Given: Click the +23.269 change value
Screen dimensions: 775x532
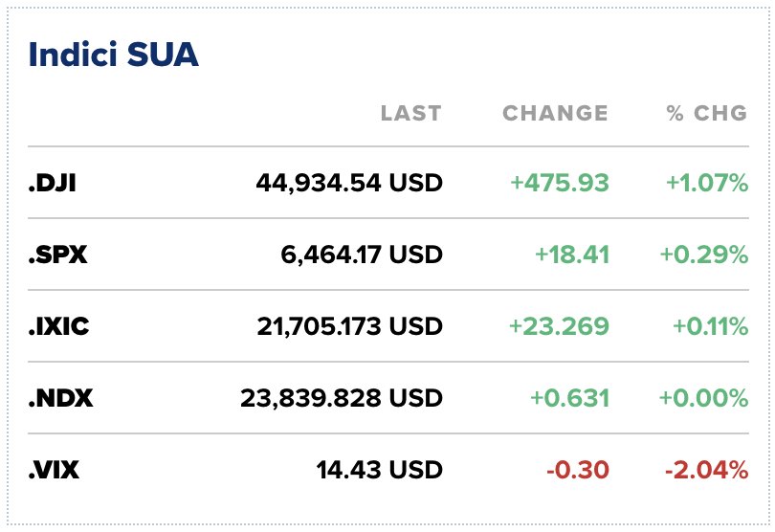Looking at the screenshot, I should pyautogui.click(x=559, y=325).
